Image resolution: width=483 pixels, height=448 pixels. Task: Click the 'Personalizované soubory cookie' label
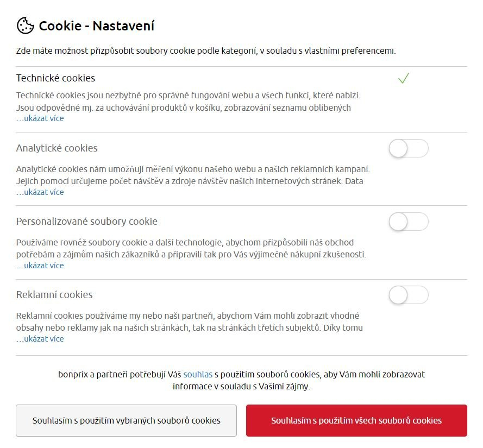coord(87,222)
